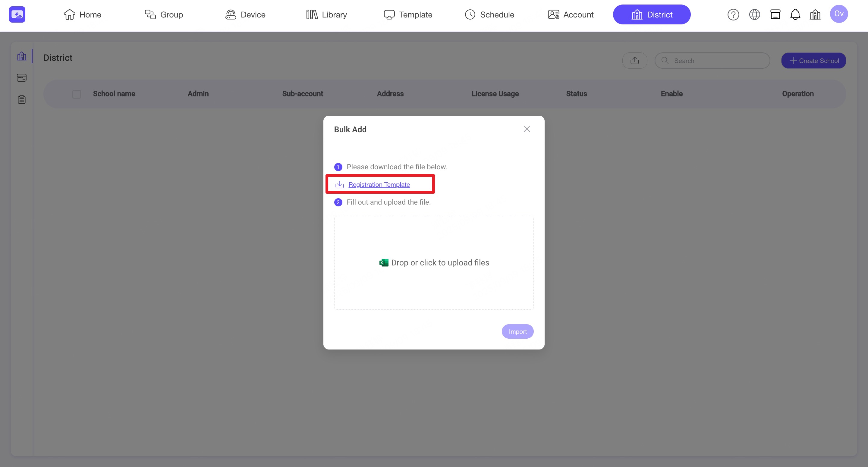868x467 pixels.
Task: Open the notifications bell
Action: click(795, 14)
